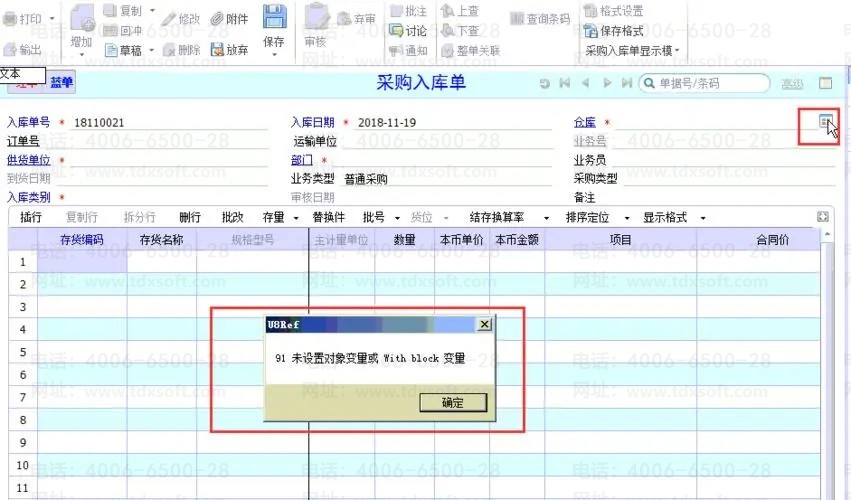
Task: Click the 存货编码 cell in row 1
Action: [x=81, y=262]
